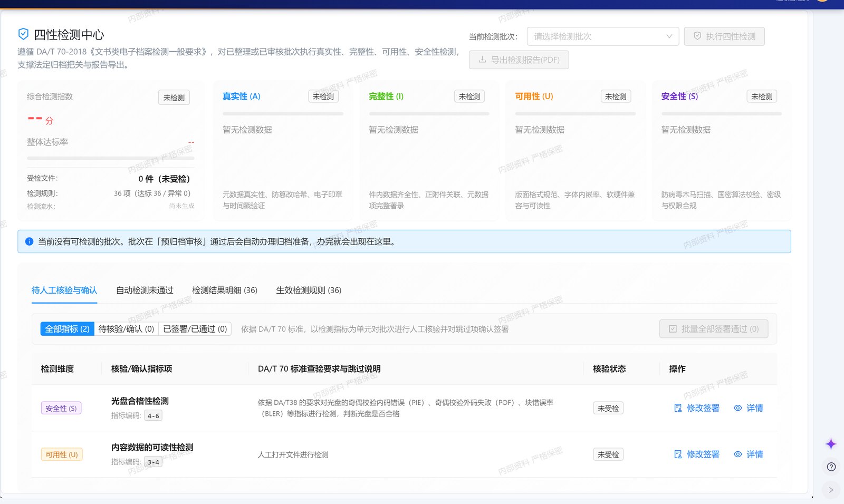The height and width of the screenshot is (504, 844).
Task: Open the 请选择检测批次 batch dropdown
Action: [602, 36]
